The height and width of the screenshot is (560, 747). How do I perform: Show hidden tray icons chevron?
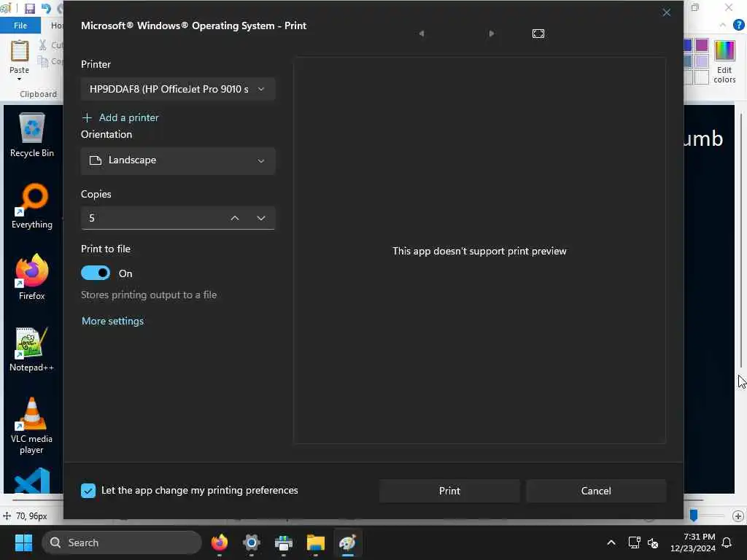[611, 542]
